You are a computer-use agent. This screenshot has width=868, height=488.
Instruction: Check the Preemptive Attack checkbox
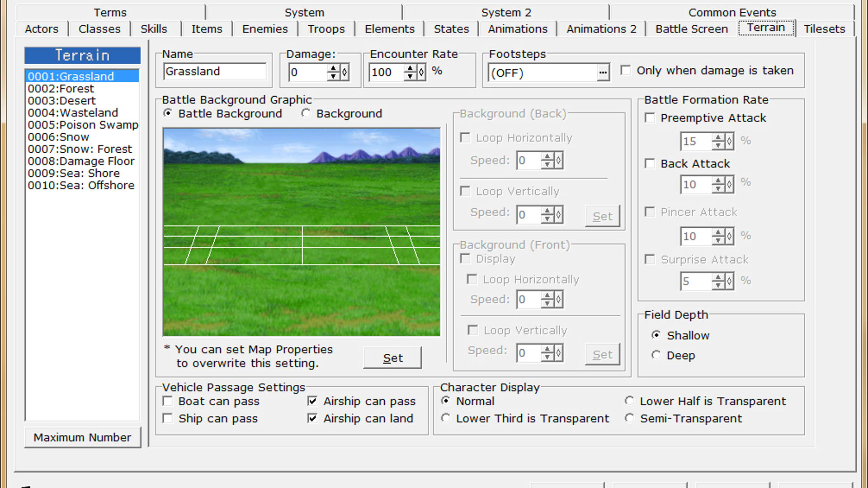pos(650,118)
